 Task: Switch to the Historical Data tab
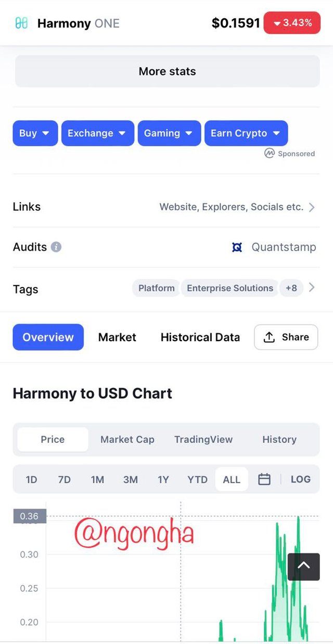[x=200, y=337]
